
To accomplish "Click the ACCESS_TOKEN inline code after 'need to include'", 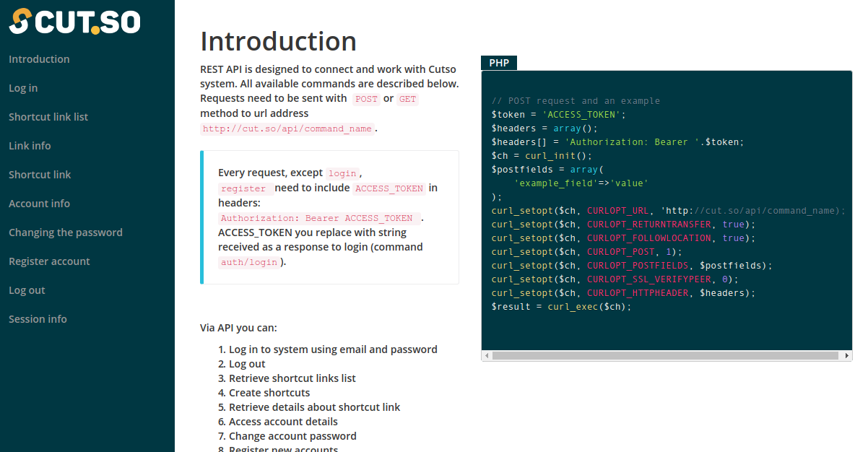I will (x=389, y=188).
